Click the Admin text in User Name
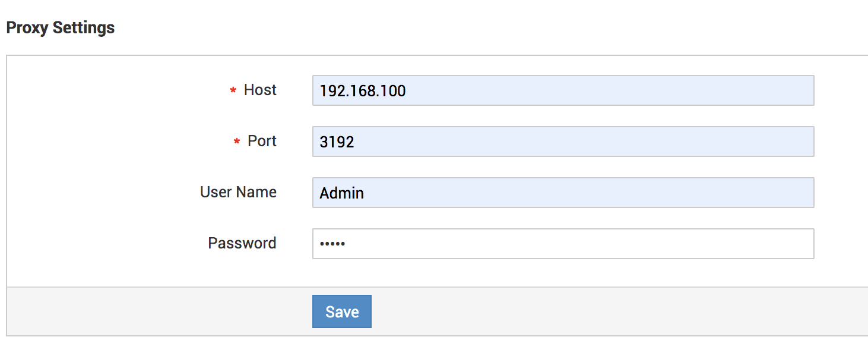 pos(341,193)
